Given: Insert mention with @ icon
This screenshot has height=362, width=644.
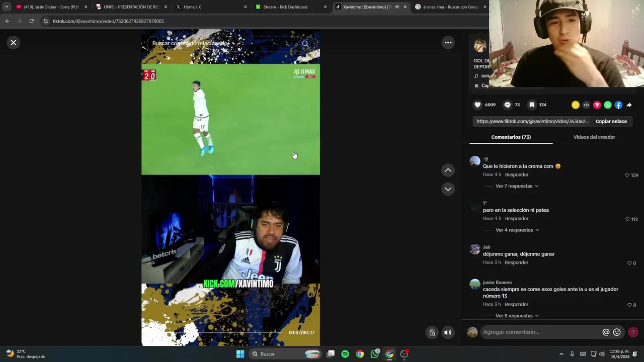Looking at the screenshot, I should [x=606, y=332].
